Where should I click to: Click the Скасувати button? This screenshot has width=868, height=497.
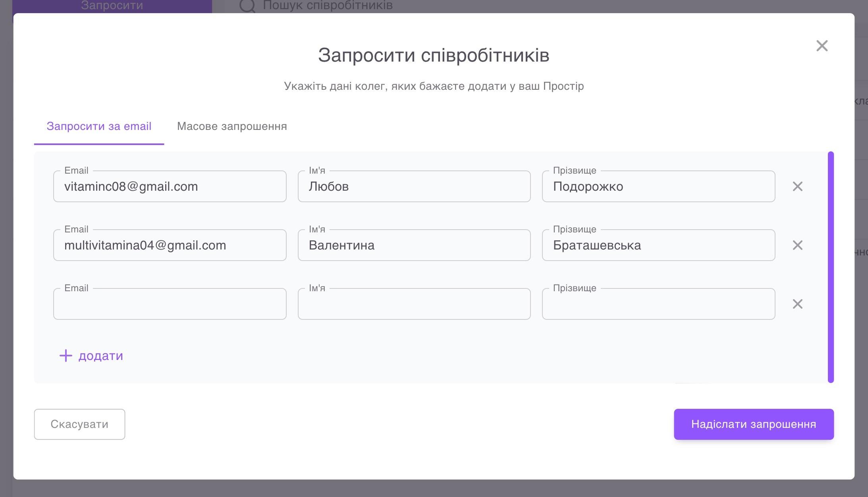click(79, 424)
